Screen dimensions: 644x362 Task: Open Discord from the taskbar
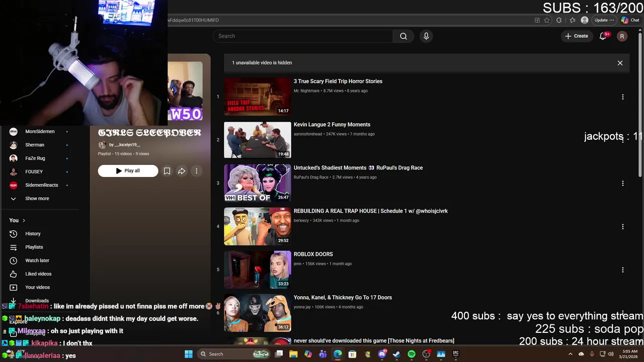382,354
